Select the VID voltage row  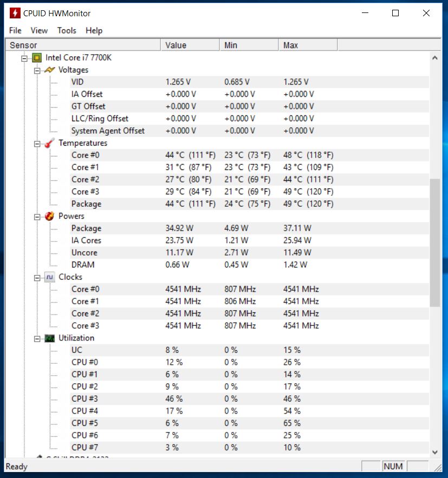[x=249, y=82]
